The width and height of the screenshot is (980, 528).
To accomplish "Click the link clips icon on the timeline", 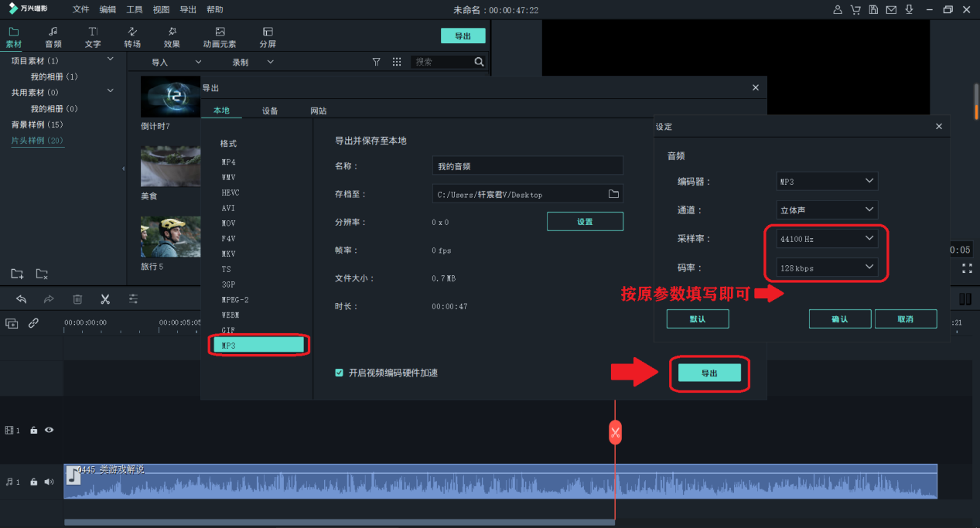I will 34,323.
